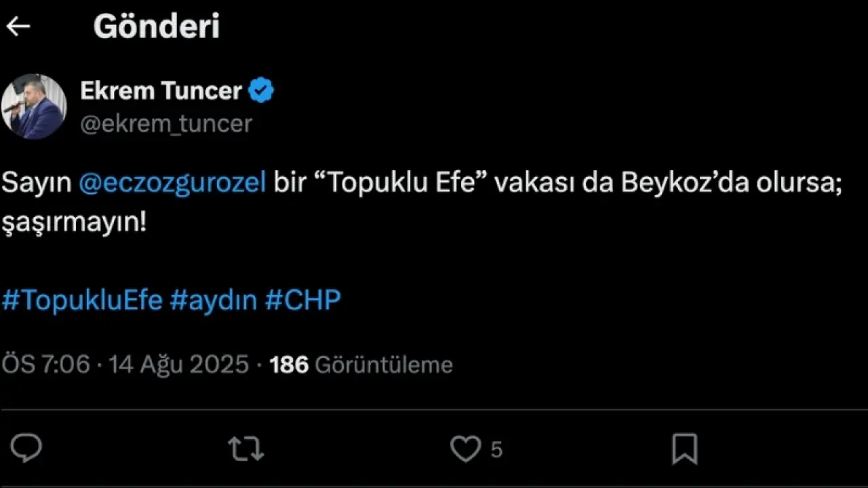Click the like count number 5
The image size is (868, 488).
[x=496, y=450]
